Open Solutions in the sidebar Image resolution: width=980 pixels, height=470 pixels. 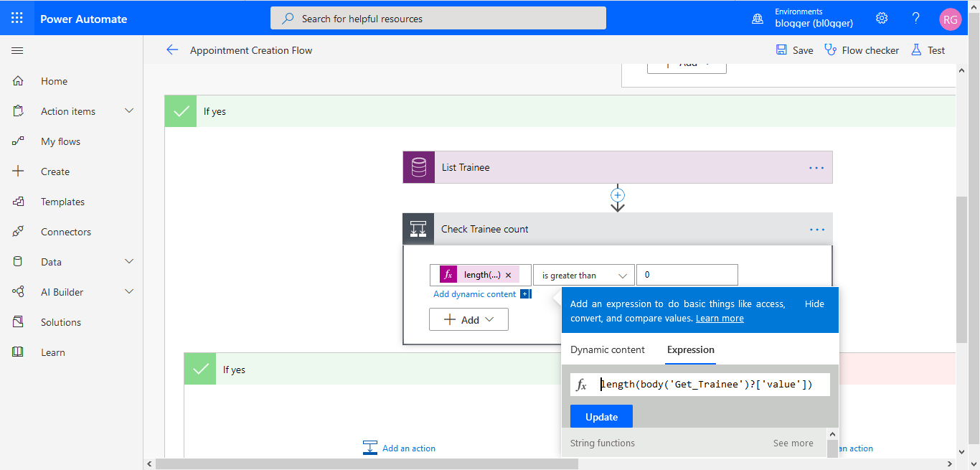tap(61, 322)
